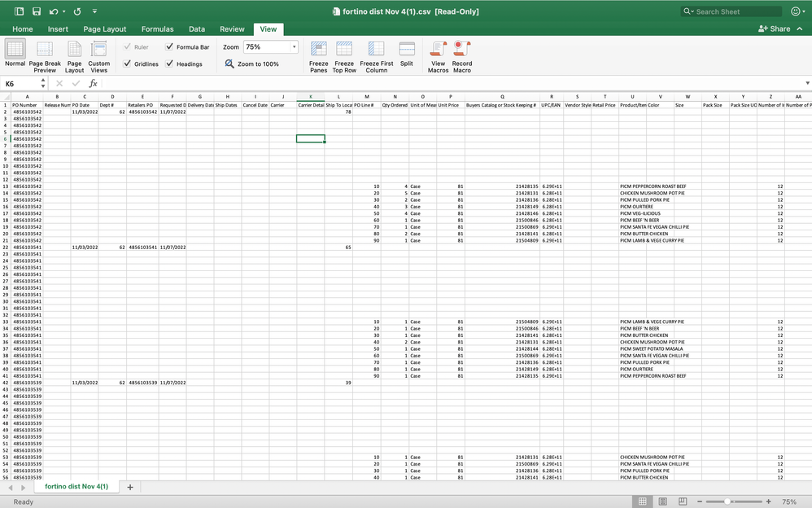
Task: Click the 75% zoom level in the status bar
Action: (x=789, y=501)
